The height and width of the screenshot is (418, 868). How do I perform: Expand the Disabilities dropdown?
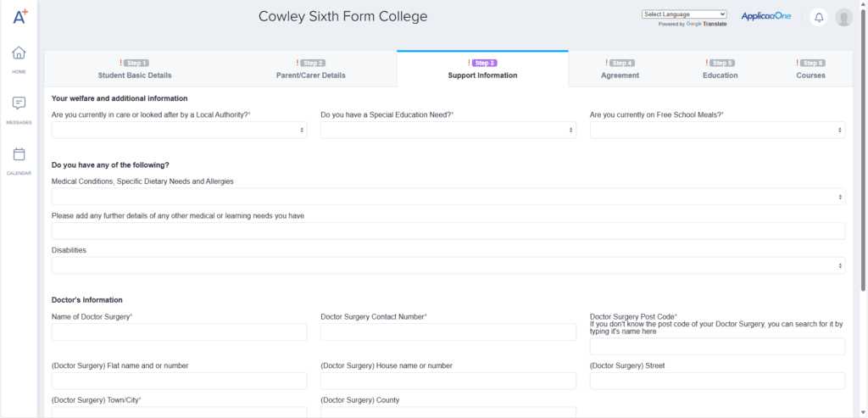tap(448, 265)
